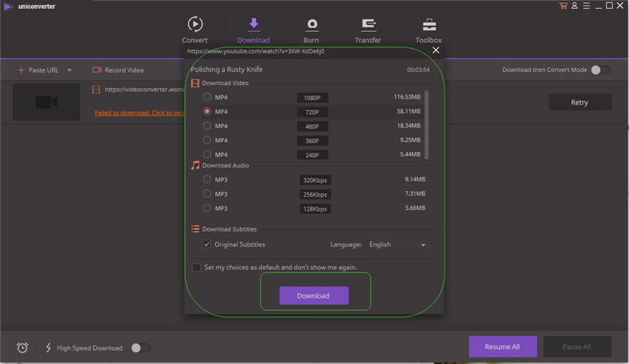
Task: Select MP4 720P radio button
Action: (206, 111)
